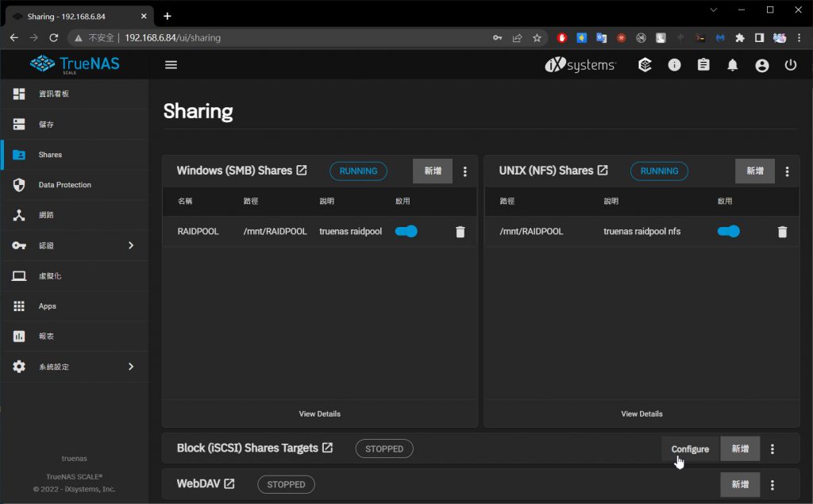The image size is (813, 504).
Task: Delete the RAIDPOOL SMB share trash icon
Action: coord(460,232)
